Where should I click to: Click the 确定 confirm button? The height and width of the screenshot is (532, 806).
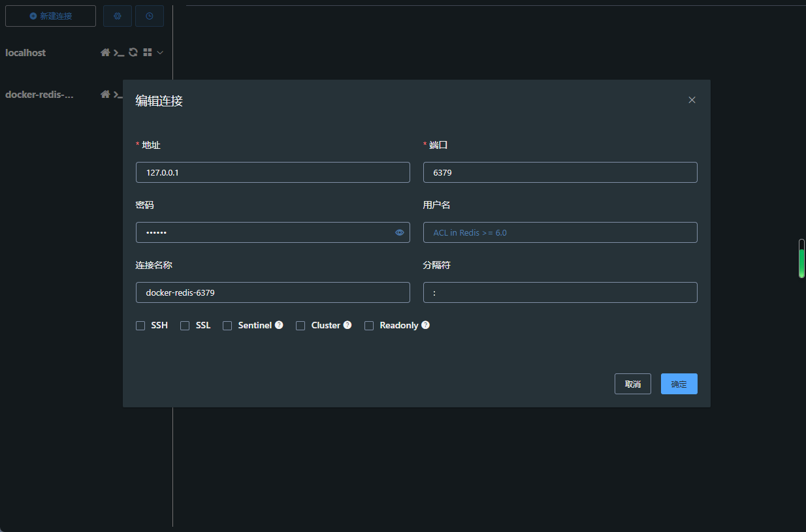[x=679, y=384]
